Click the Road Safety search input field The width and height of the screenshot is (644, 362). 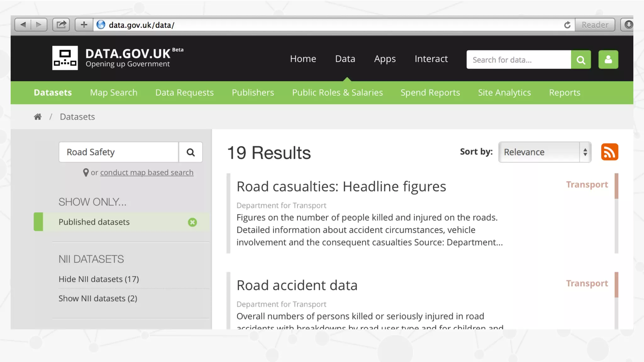point(119,152)
